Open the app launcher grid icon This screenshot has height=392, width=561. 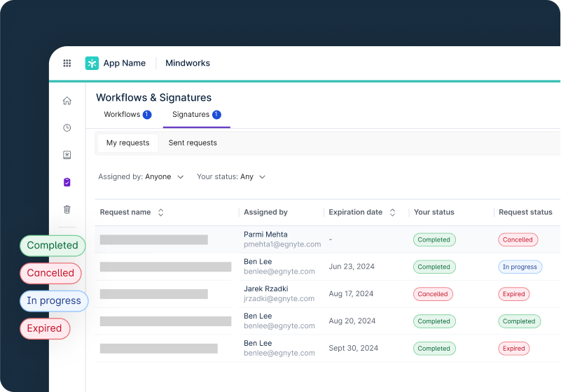pyautogui.click(x=67, y=63)
